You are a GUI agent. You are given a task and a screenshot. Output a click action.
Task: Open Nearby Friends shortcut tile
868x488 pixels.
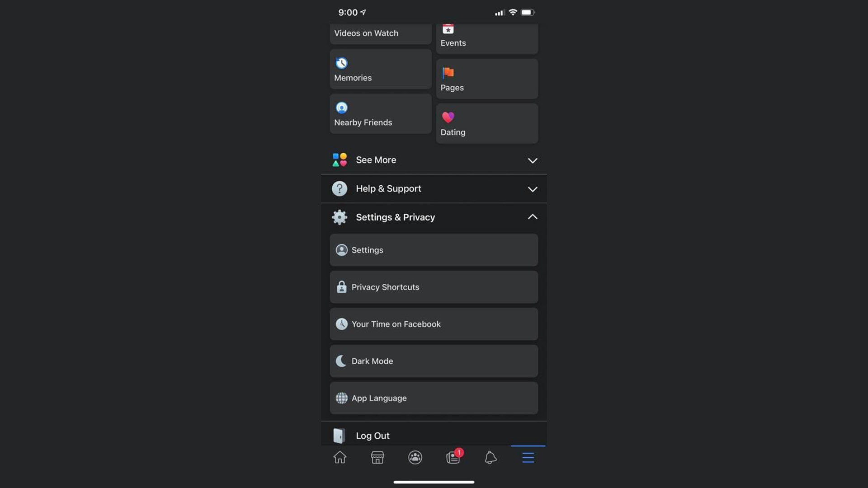click(381, 114)
